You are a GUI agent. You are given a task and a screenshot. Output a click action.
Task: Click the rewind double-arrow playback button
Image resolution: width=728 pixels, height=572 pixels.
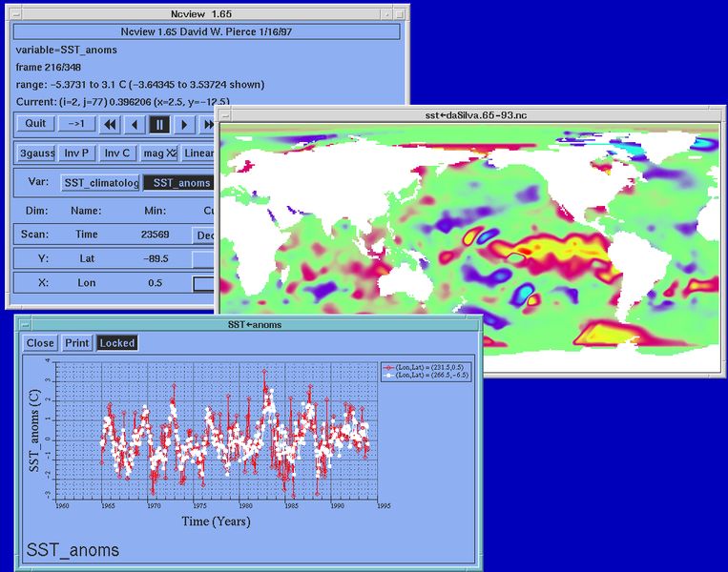point(110,124)
